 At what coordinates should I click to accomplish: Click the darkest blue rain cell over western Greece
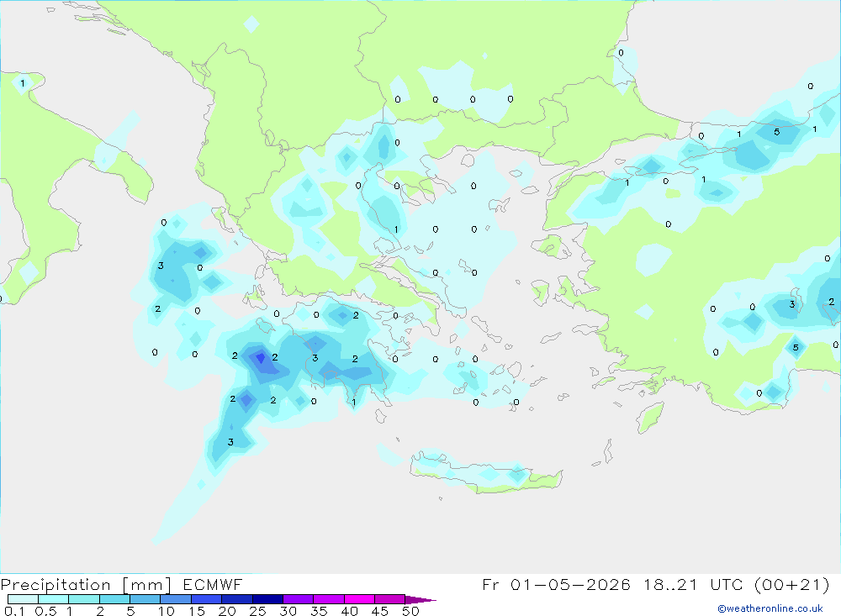[x=261, y=358]
